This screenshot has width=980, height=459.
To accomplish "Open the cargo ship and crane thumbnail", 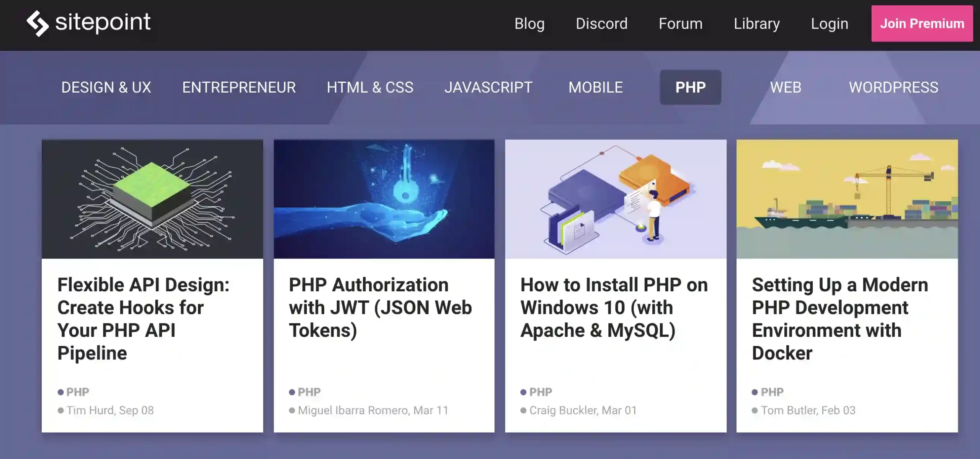I will click(x=847, y=199).
